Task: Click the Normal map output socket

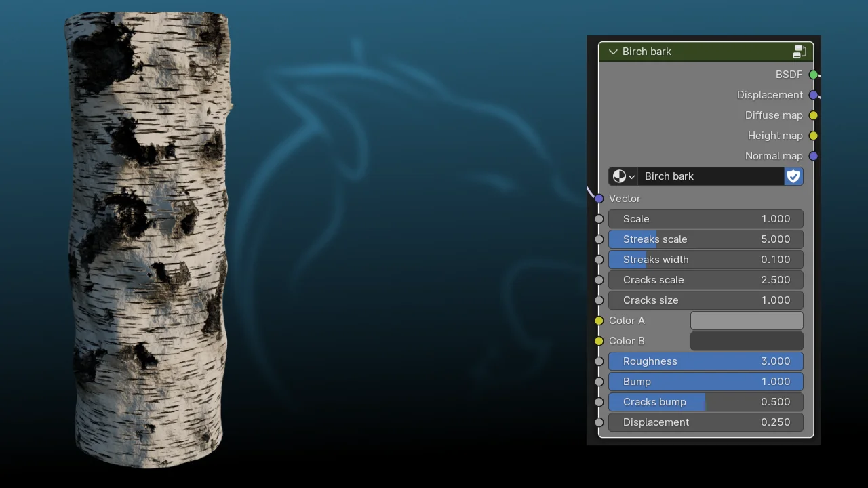Action: 813,156
